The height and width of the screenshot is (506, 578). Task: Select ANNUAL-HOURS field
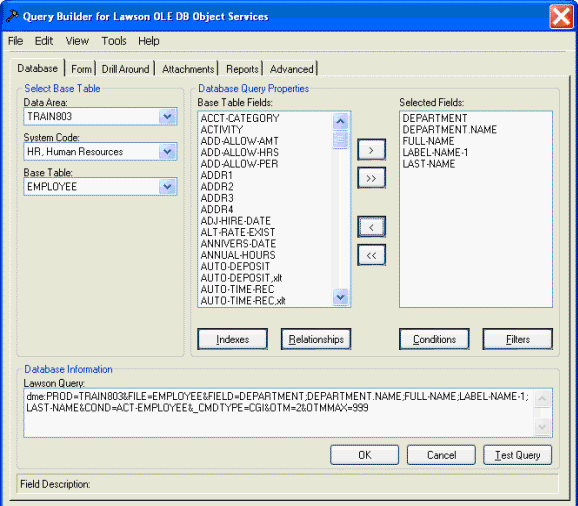(x=238, y=255)
